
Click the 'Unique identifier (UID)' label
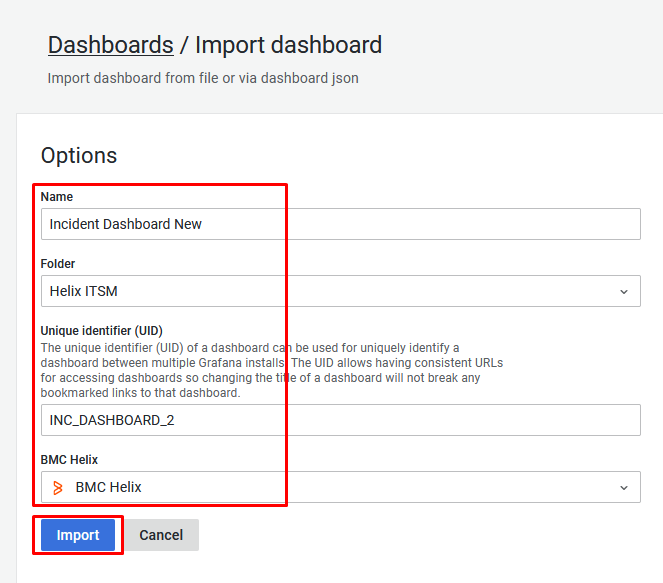101,330
